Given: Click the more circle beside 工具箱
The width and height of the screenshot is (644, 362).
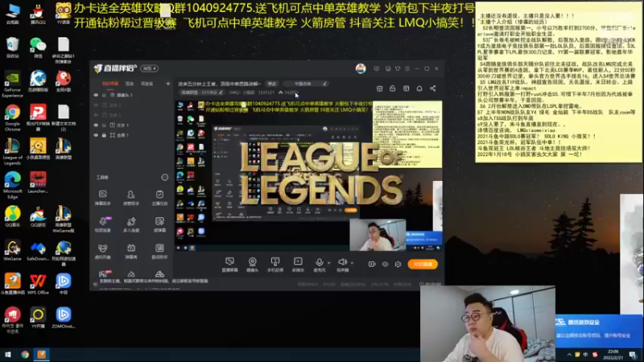Looking at the screenshot, I should click(x=165, y=177).
